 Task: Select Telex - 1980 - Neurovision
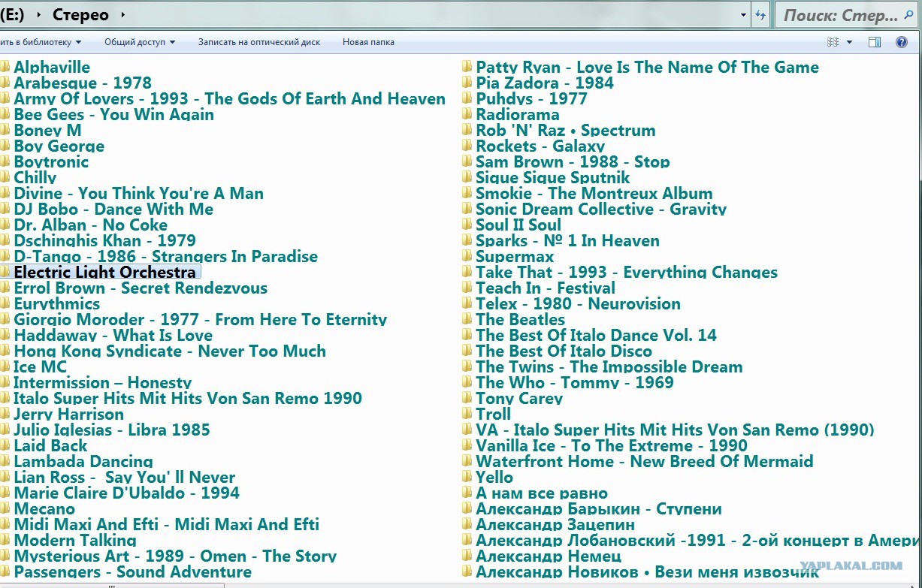(x=578, y=303)
